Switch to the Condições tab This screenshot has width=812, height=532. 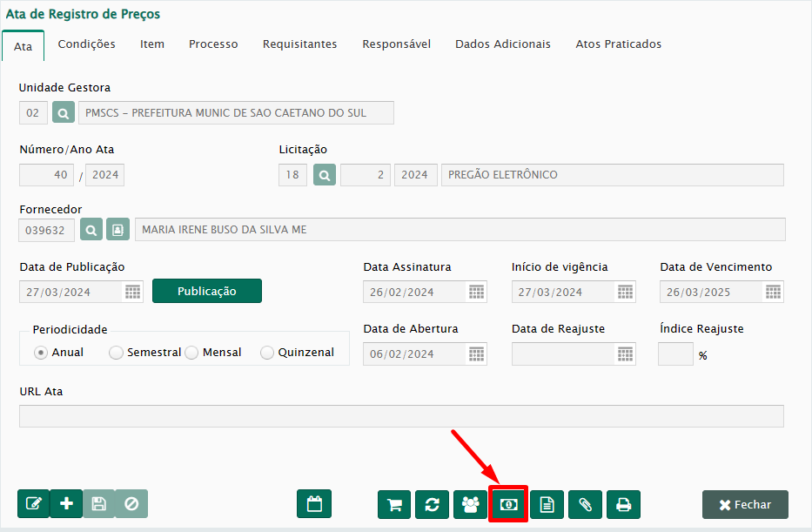86,44
